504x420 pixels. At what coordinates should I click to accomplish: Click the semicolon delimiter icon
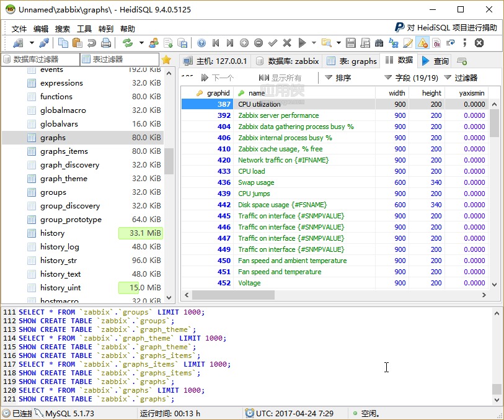(x=465, y=43)
